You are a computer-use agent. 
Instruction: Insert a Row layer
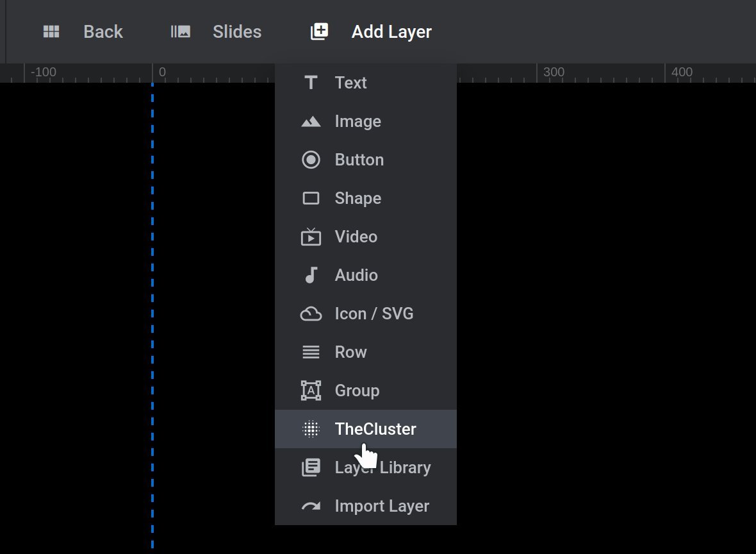365,352
